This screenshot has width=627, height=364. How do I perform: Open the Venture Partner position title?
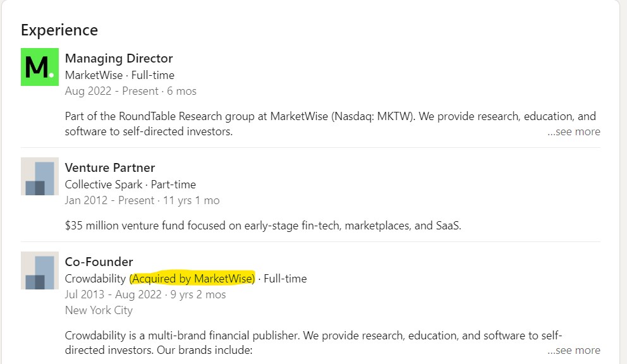pyautogui.click(x=109, y=167)
